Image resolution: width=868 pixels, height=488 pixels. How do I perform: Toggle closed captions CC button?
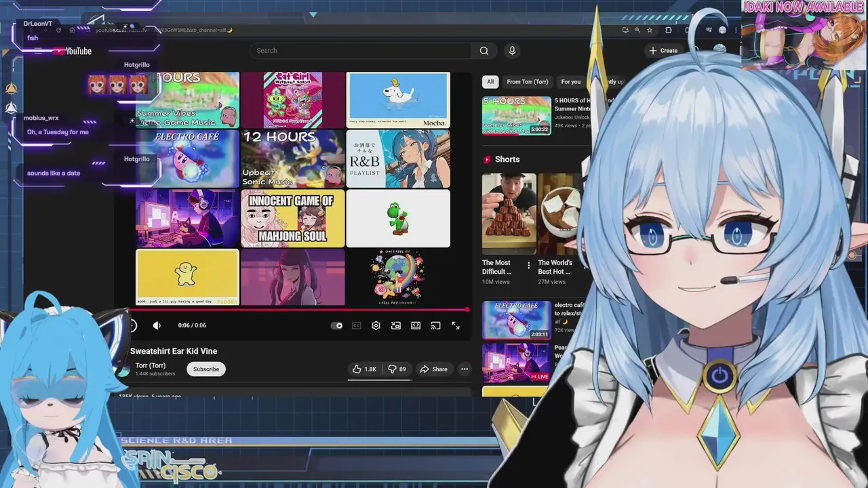coord(357,325)
